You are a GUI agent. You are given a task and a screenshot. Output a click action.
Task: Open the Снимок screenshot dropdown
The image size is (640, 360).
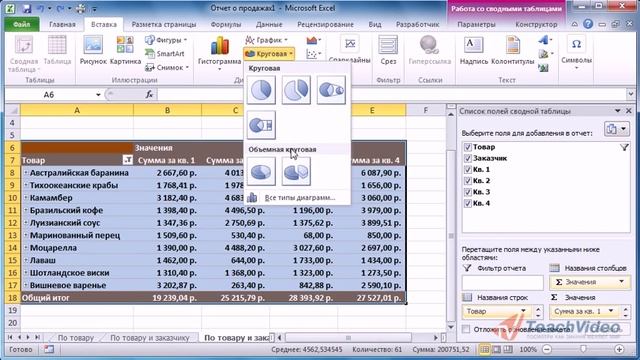(x=167, y=67)
